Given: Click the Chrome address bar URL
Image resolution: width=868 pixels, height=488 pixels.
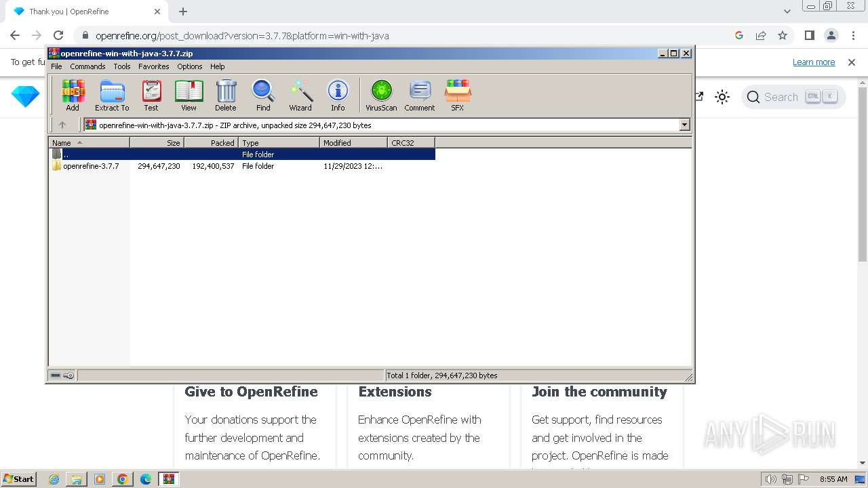Looking at the screenshot, I should point(242,36).
